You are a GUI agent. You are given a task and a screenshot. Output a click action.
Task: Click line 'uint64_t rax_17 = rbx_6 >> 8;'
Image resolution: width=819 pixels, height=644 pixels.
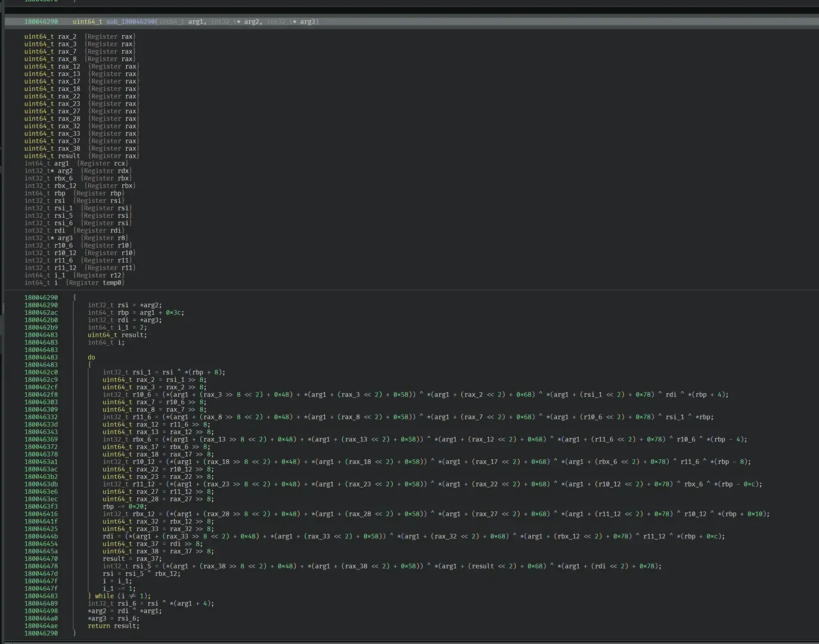click(x=157, y=447)
